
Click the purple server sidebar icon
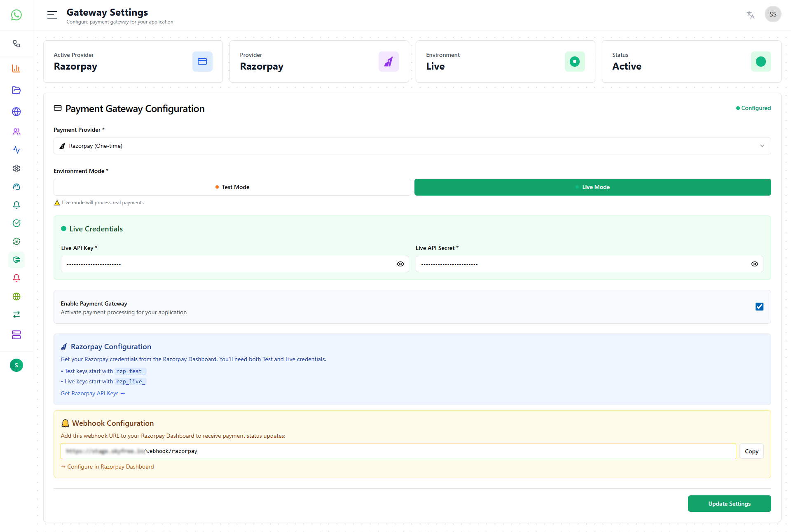(16, 335)
